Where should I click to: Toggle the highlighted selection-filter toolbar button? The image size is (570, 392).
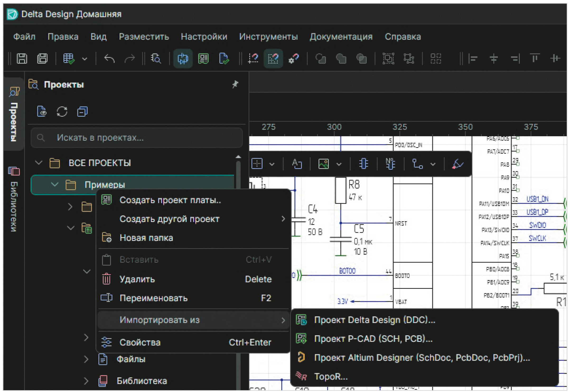[x=273, y=58]
